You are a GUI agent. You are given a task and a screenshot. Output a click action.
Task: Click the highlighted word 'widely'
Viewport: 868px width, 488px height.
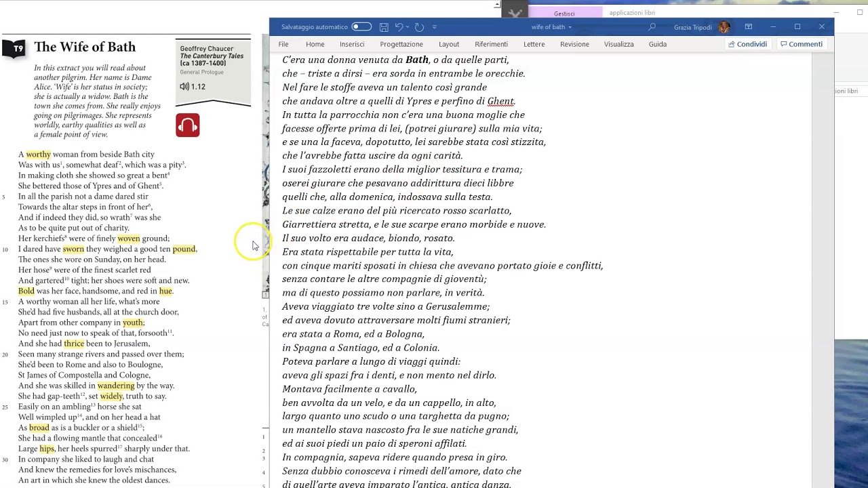[x=111, y=396]
